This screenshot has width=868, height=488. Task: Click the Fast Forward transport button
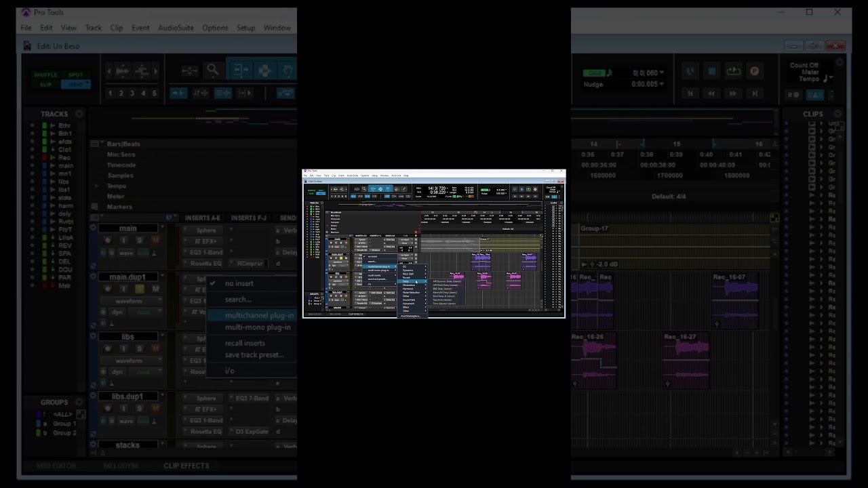tap(528, 197)
